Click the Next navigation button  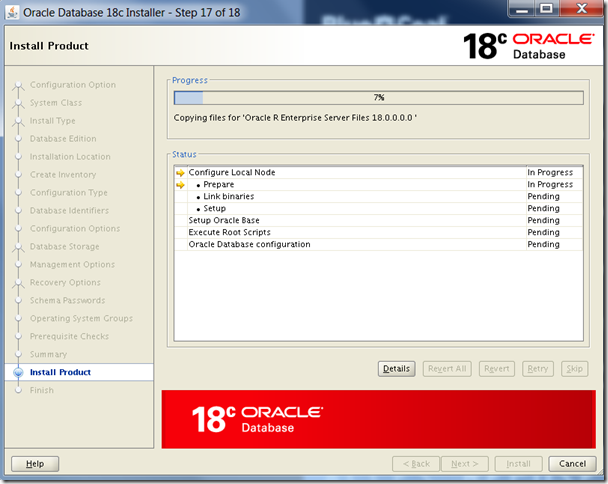pos(465,464)
